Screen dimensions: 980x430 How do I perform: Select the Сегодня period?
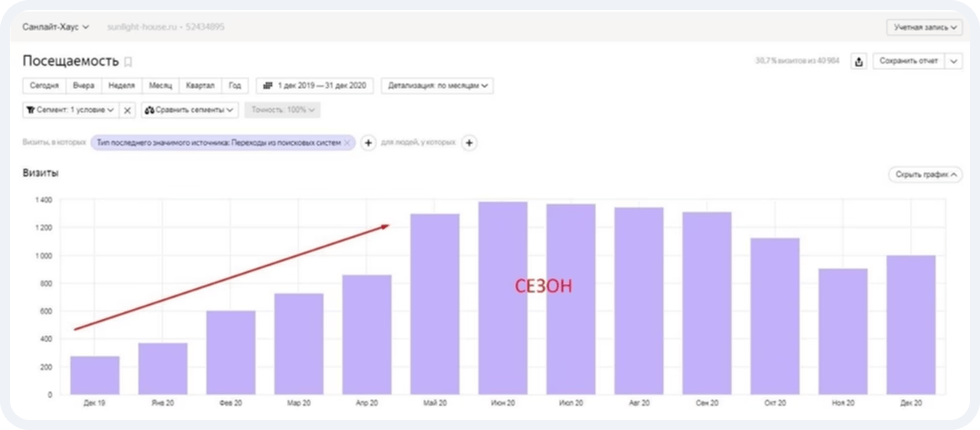[x=45, y=86]
